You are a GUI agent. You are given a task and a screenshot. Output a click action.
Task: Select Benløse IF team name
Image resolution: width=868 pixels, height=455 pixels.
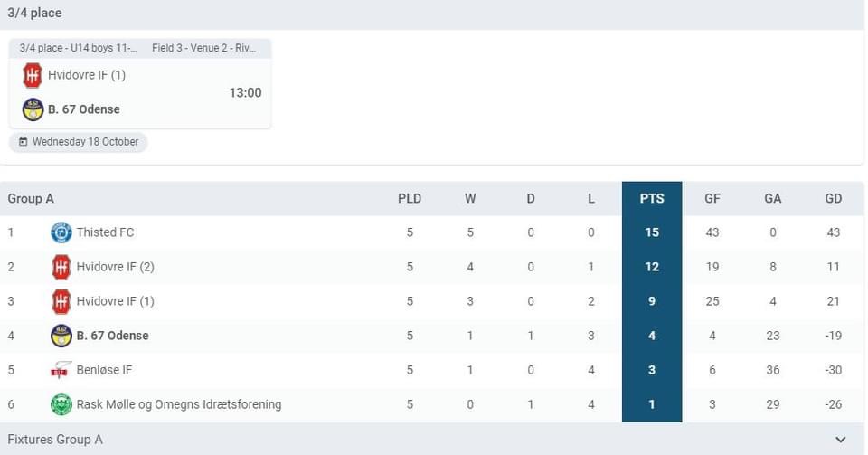tap(105, 370)
